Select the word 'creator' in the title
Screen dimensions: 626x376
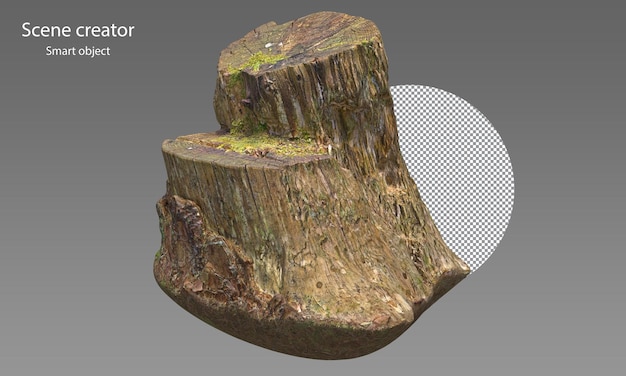click(105, 30)
